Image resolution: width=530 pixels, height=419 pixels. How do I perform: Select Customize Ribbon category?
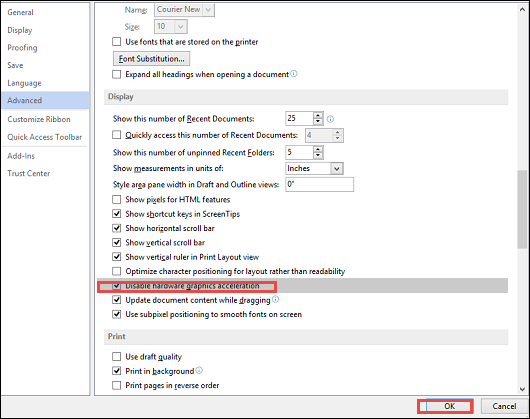39,119
